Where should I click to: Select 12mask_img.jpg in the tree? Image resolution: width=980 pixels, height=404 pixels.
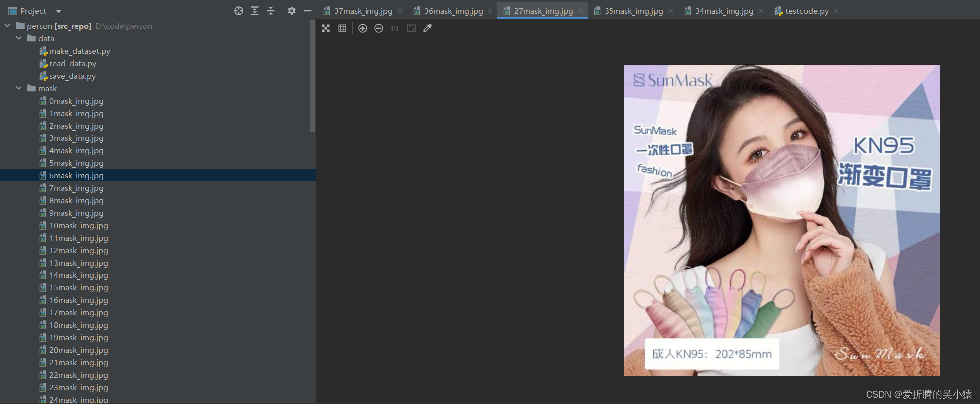click(x=79, y=250)
